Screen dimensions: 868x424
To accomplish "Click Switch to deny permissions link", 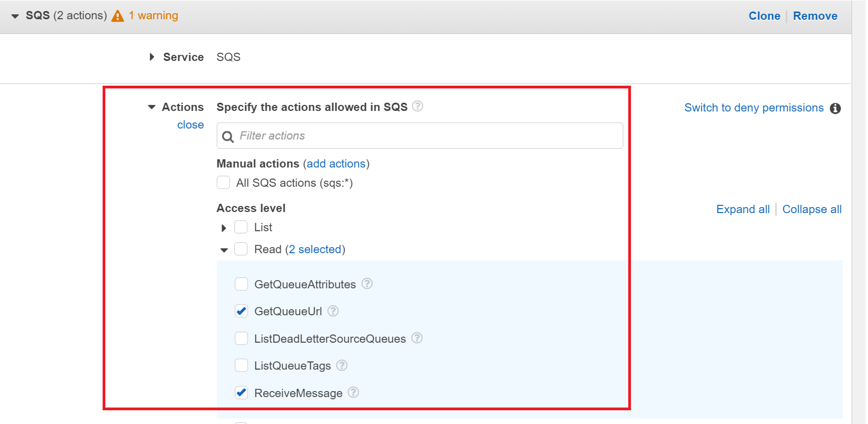I will (x=753, y=108).
